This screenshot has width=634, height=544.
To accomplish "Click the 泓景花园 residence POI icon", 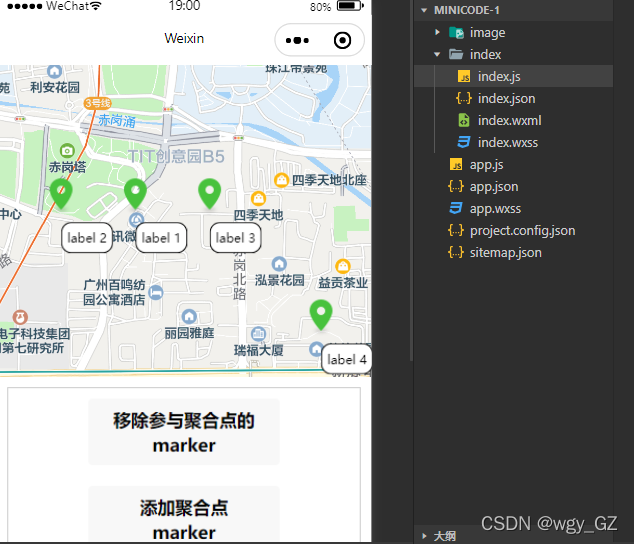I will tap(279, 264).
